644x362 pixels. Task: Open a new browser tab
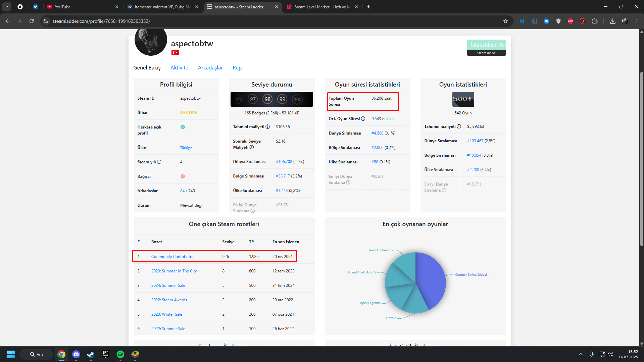tap(368, 7)
